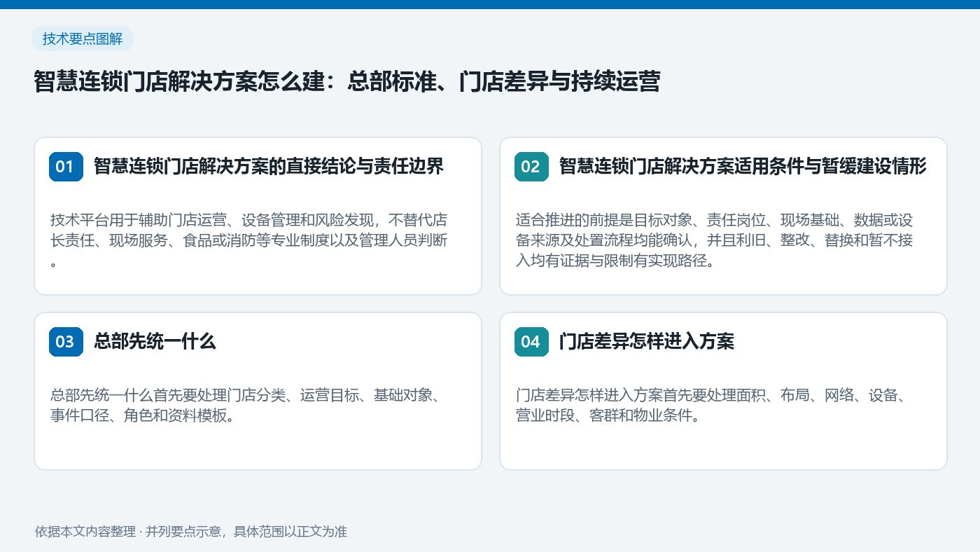Viewport: 980px width, 552px height.
Task: Click the paragraph about 面积、布局、网络
Action: tap(712, 406)
